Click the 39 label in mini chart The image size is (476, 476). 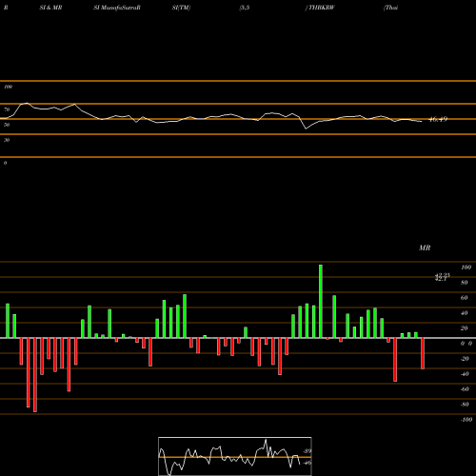pyautogui.click(x=307, y=451)
